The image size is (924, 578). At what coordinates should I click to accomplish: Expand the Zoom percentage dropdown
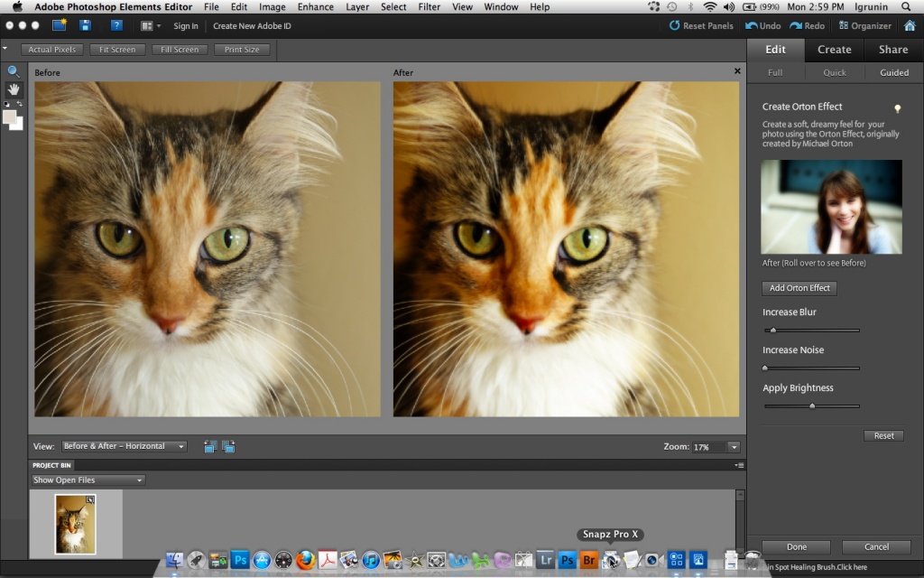tap(735, 447)
